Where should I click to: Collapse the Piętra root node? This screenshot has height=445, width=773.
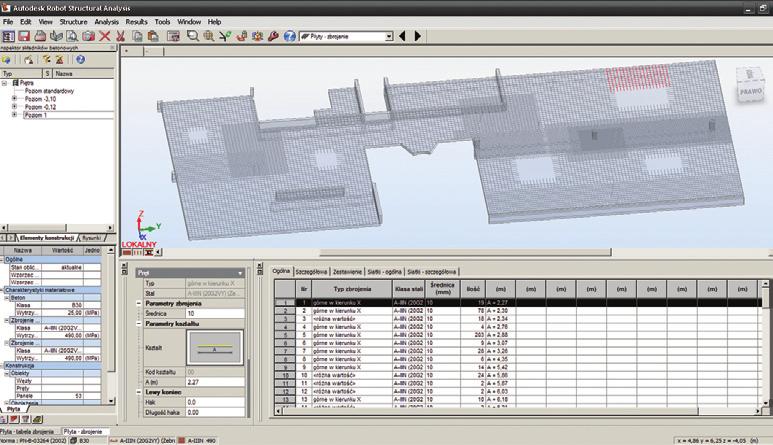pos(4,83)
